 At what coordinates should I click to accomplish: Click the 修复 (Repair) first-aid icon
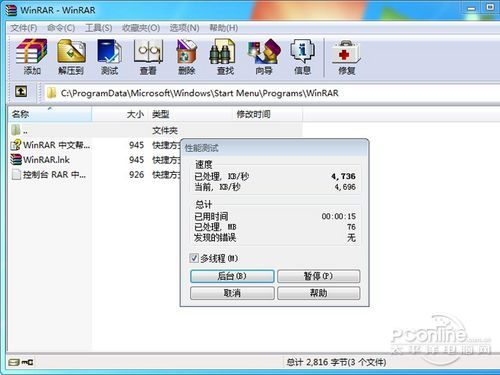click(x=347, y=57)
